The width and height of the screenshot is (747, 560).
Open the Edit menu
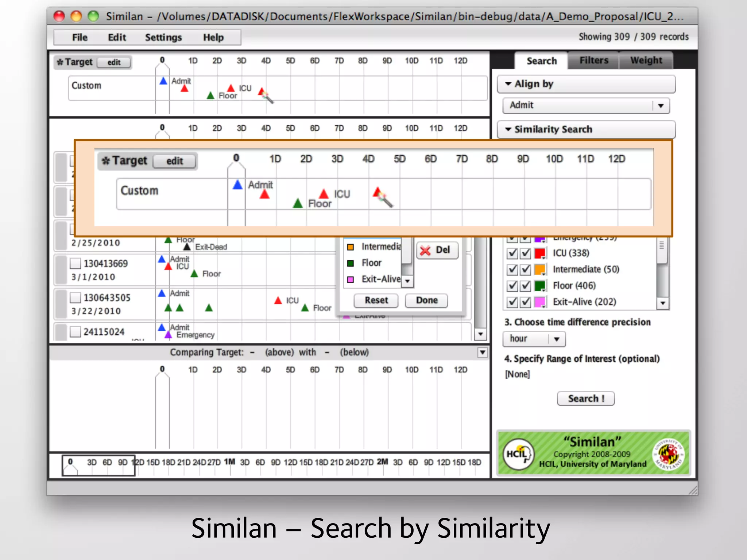click(x=117, y=37)
